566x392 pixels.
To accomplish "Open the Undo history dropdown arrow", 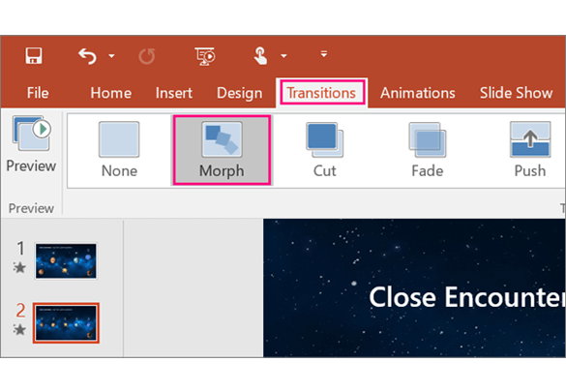I will coord(111,56).
